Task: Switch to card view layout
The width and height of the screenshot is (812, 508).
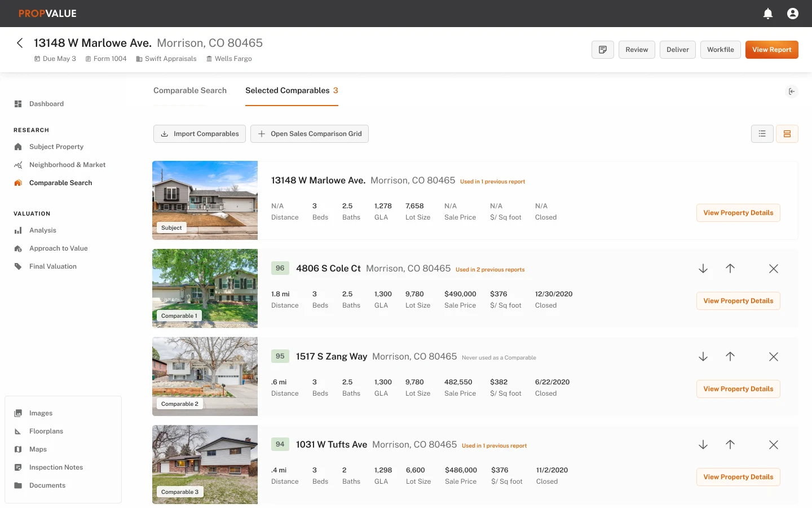Action: point(787,134)
